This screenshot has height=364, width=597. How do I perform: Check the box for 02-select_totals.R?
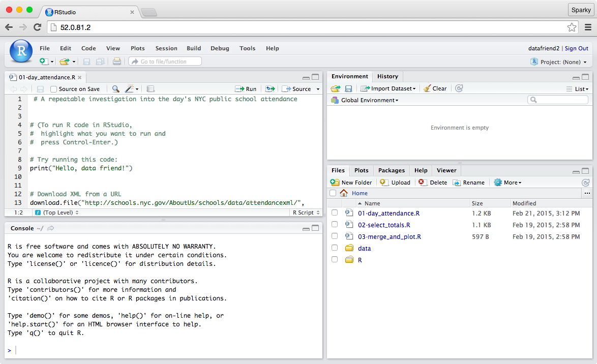click(x=335, y=224)
